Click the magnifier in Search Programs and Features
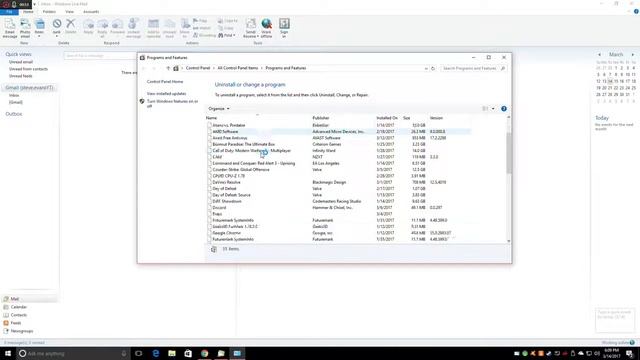The height and width of the screenshot is (360, 640). (503, 69)
